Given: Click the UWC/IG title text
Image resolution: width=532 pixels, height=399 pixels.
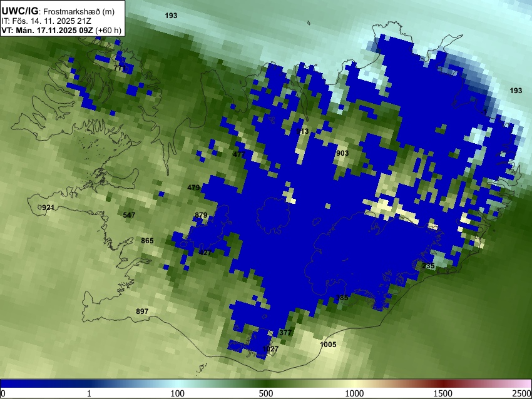Looking at the screenshot, I should pyautogui.click(x=19, y=11).
